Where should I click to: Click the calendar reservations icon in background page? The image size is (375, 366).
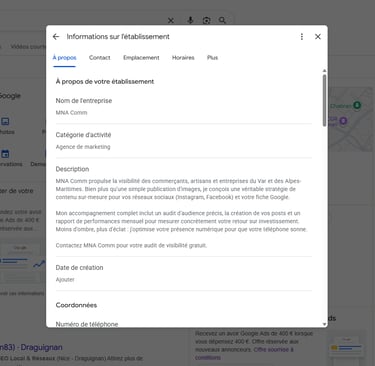tap(5, 154)
